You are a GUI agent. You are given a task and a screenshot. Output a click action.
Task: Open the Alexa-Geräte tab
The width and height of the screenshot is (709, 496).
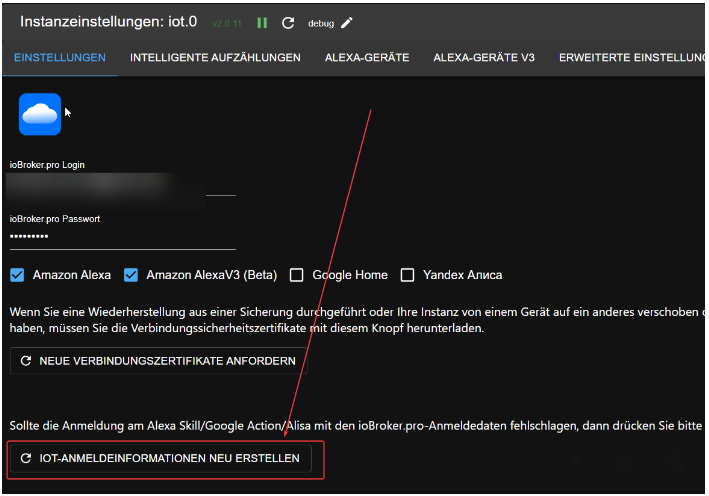[367, 57]
